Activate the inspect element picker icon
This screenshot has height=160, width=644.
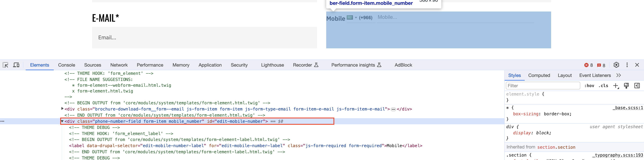pos(6,65)
